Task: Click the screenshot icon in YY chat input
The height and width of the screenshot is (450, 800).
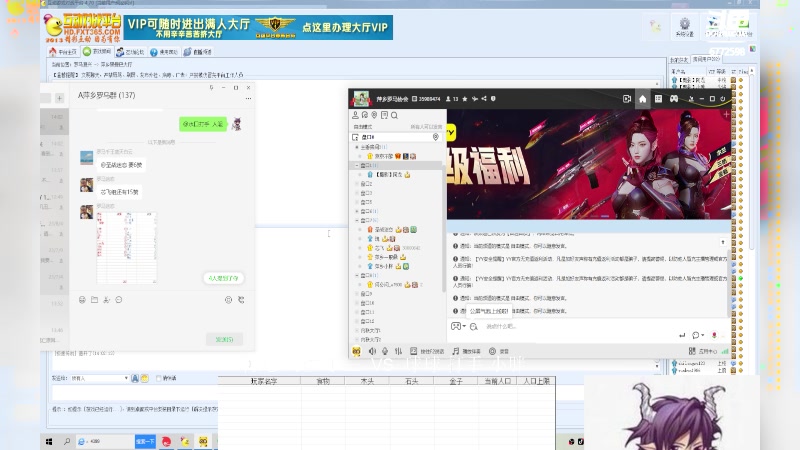Action: [473, 327]
